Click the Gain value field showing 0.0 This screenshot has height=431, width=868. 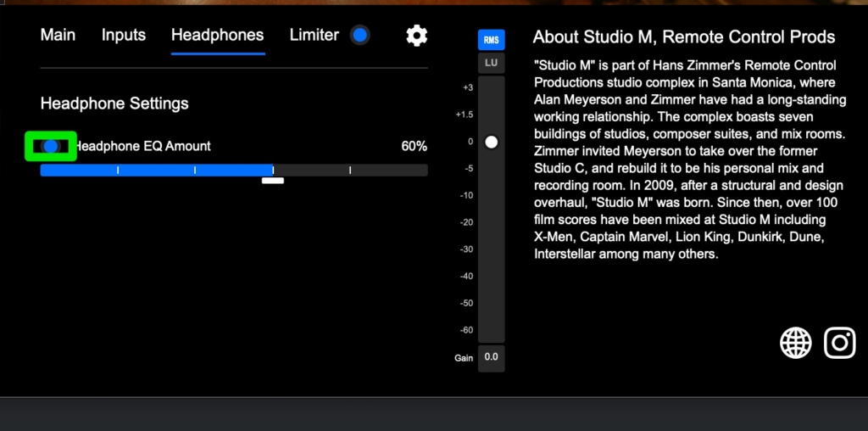point(491,358)
